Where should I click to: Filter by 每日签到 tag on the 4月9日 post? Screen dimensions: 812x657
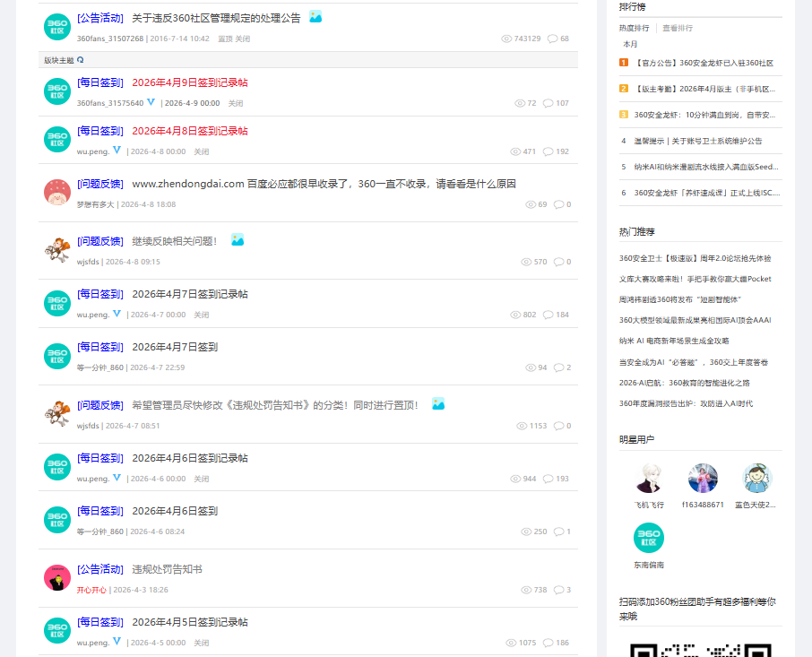pos(100,82)
